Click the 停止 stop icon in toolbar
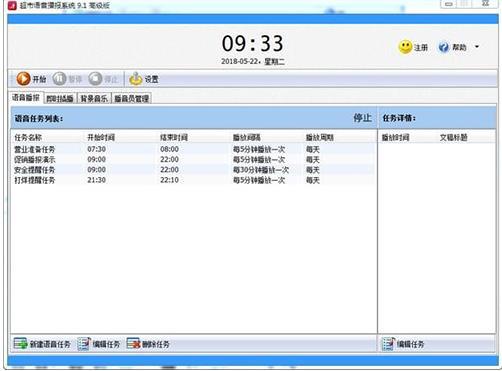This screenshot has width=502, height=371. pos(96,79)
